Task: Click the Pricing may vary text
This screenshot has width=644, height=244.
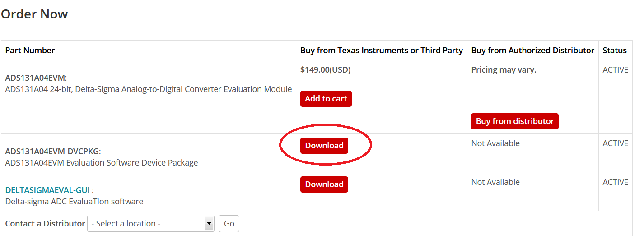Action: click(x=504, y=70)
